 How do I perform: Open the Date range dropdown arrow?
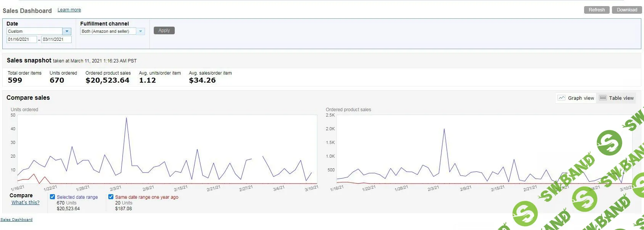click(x=67, y=31)
